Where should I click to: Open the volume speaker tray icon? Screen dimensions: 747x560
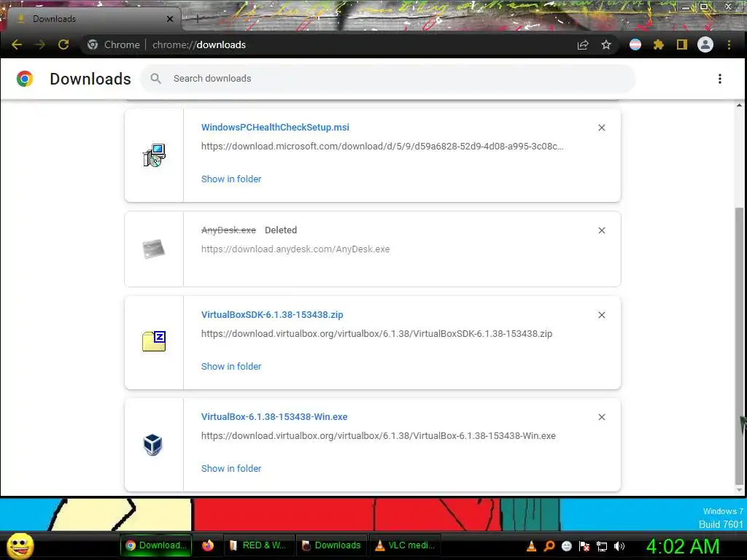click(619, 546)
